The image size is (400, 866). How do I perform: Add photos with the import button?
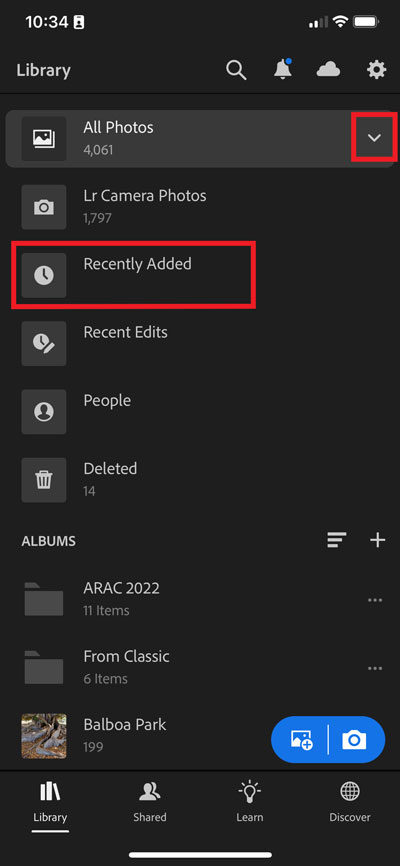[x=301, y=740]
